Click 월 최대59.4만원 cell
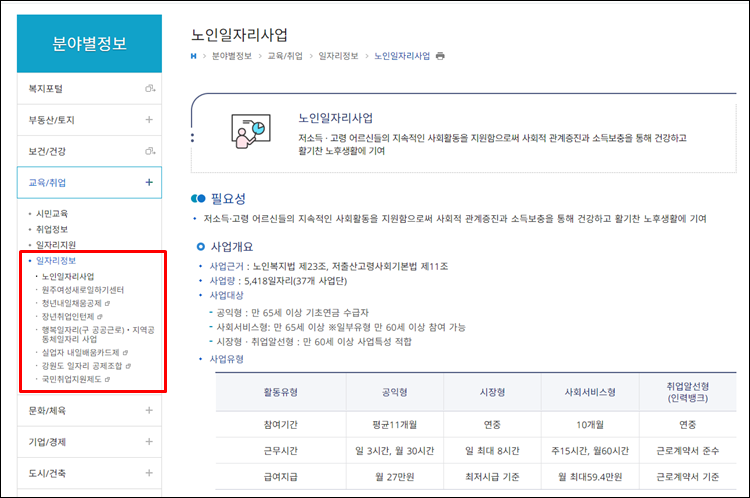 pos(590,477)
